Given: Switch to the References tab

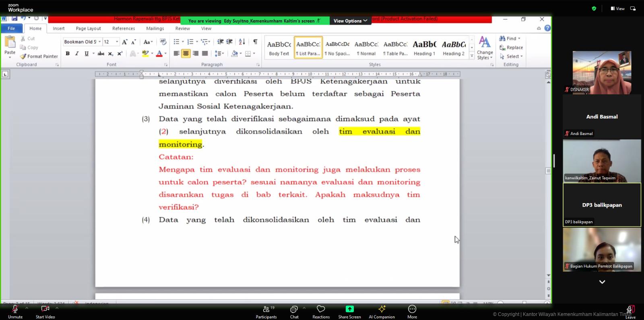Looking at the screenshot, I should coord(124,29).
